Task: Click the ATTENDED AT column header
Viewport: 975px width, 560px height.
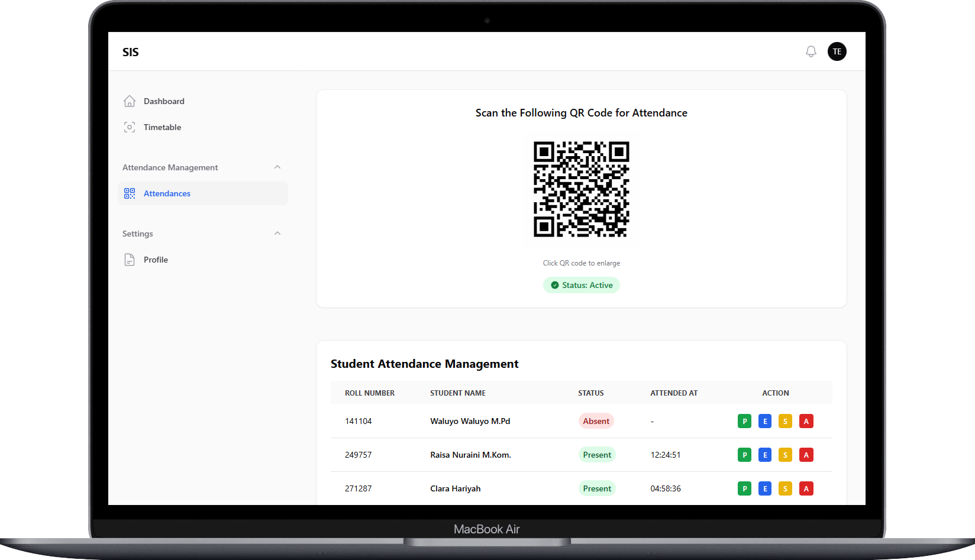Action: click(x=674, y=393)
